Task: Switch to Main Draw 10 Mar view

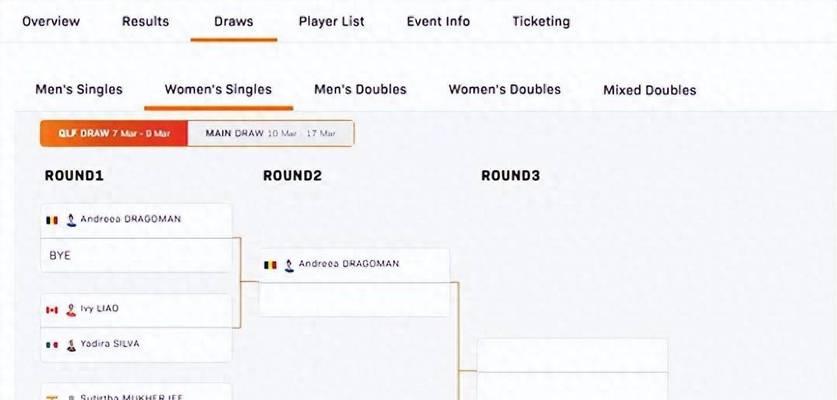Action: click(271, 133)
